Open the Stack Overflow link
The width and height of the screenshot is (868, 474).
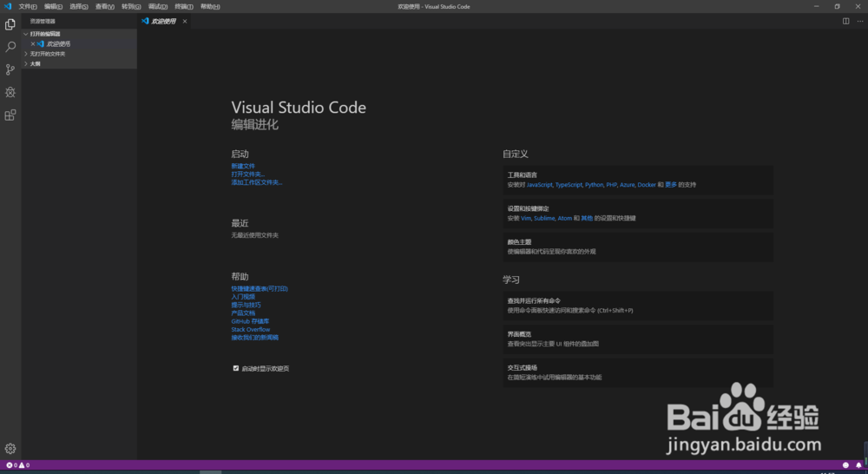pos(251,330)
